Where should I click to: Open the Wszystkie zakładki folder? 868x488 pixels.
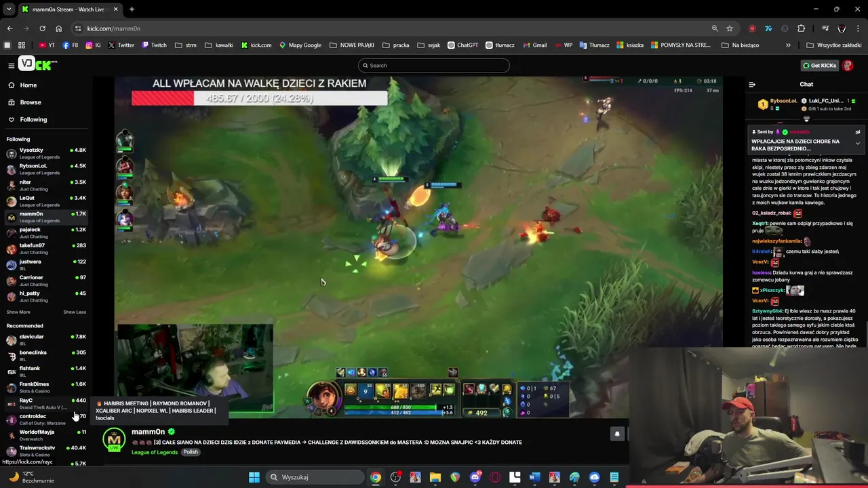point(833,45)
